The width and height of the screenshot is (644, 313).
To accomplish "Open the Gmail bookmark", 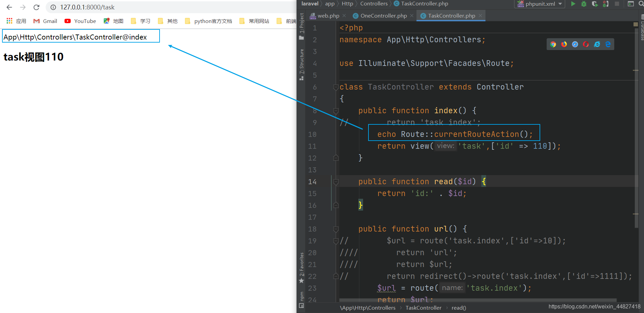I will click(45, 21).
